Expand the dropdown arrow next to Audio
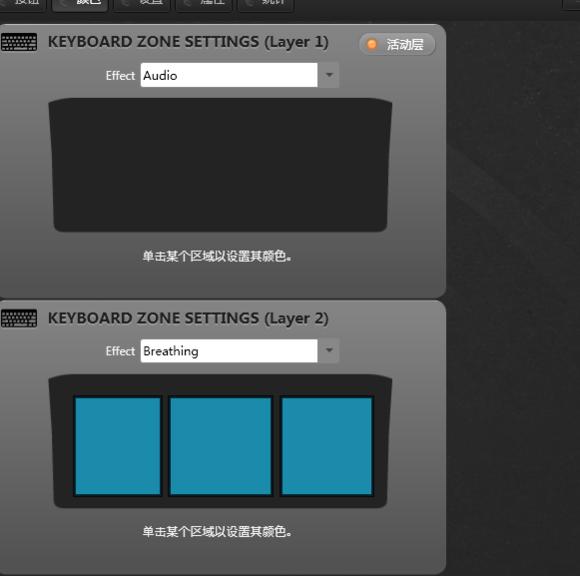 click(x=329, y=75)
